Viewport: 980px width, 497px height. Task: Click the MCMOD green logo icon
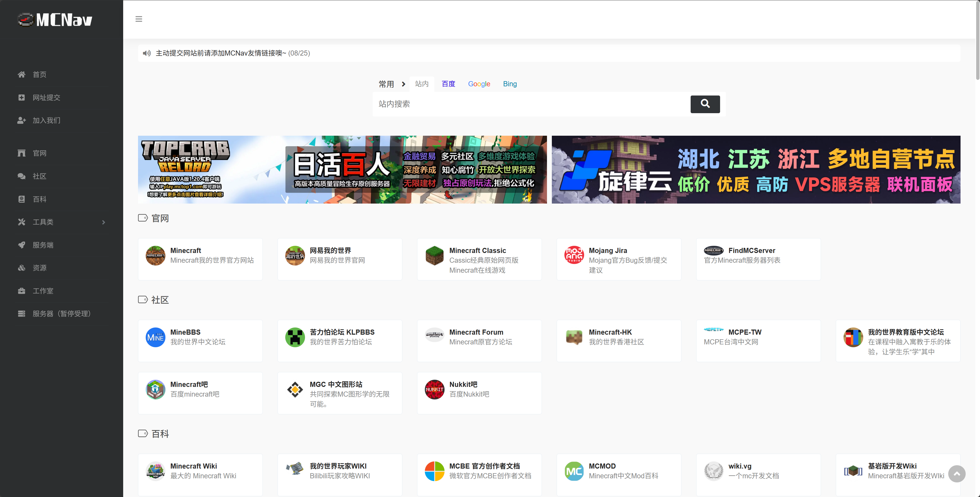click(x=574, y=471)
